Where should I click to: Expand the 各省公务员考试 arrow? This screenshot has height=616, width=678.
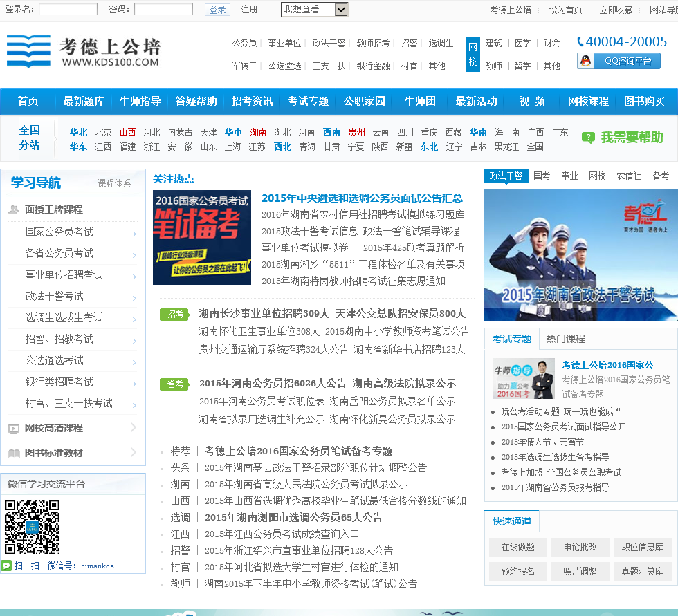pyautogui.click(x=134, y=255)
